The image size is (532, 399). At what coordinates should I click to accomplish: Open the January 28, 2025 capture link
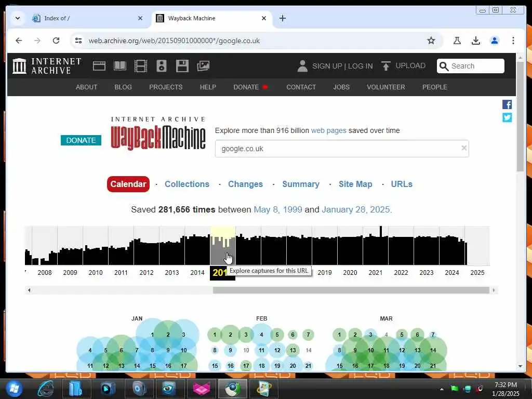click(x=356, y=209)
